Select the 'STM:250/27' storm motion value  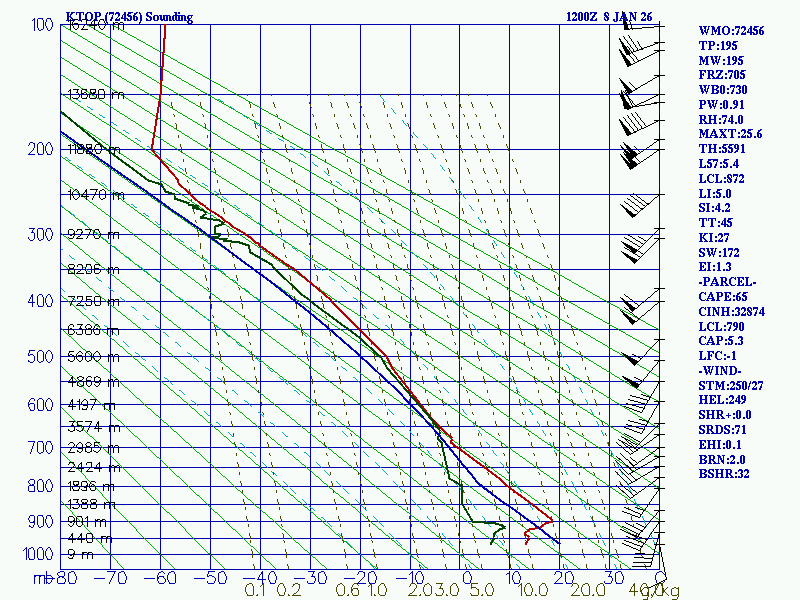point(731,386)
